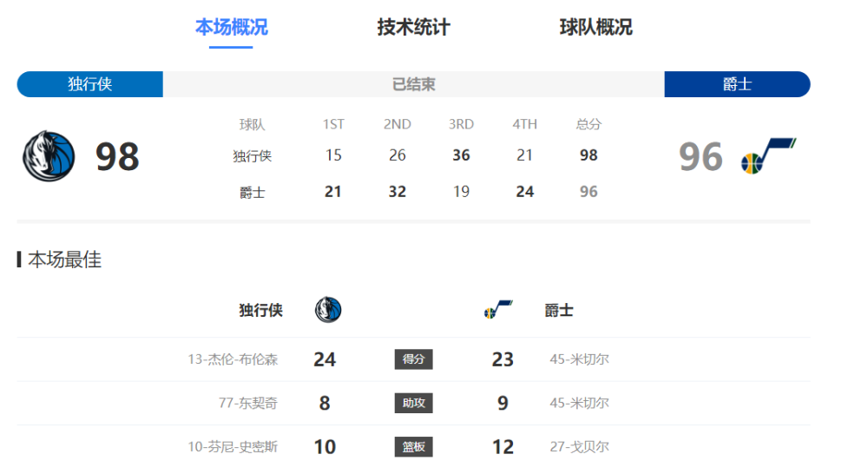Click Jazz fourth quarter score 24
868x474 pixels.
pos(525,192)
